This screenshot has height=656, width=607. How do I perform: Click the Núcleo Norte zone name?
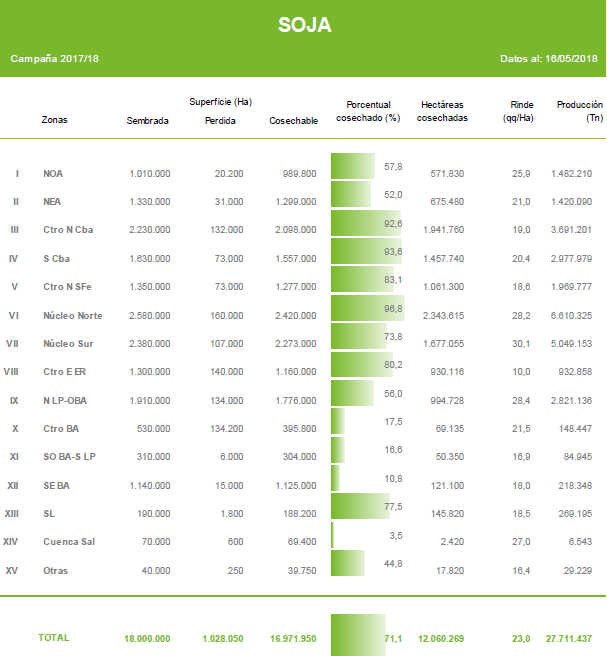72,315
